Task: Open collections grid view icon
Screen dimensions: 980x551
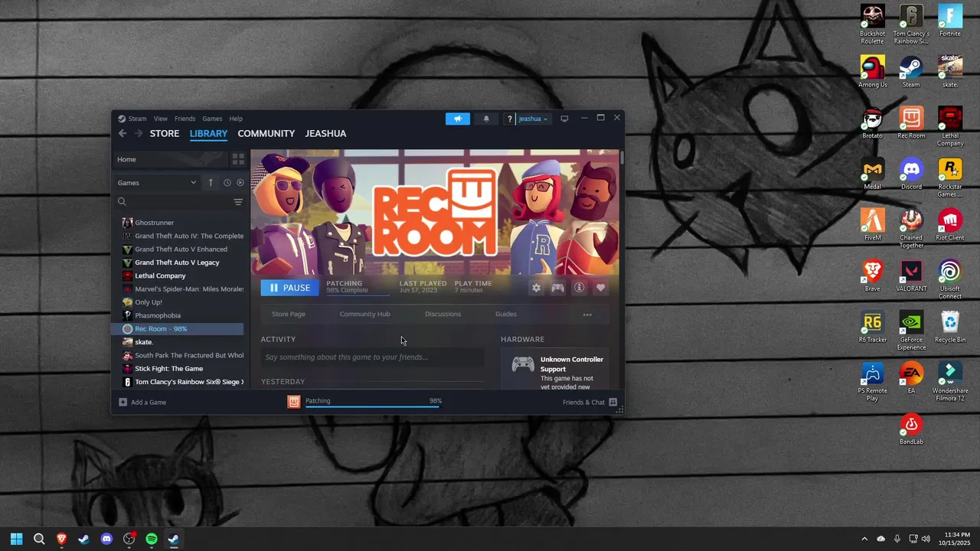Action: (238, 159)
